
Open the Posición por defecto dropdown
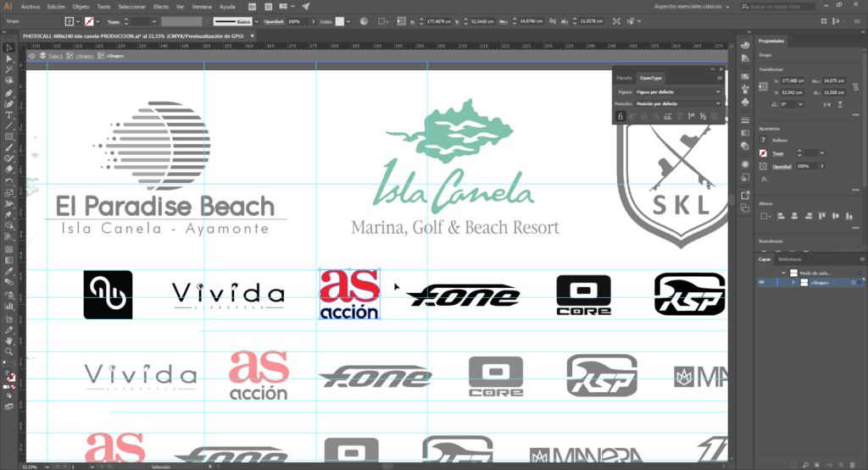point(678,103)
